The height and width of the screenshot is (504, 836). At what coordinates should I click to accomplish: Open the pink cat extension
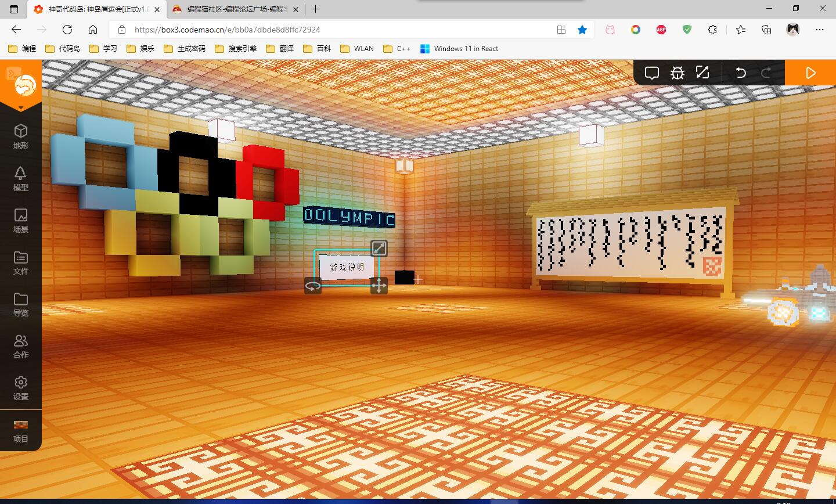click(610, 30)
